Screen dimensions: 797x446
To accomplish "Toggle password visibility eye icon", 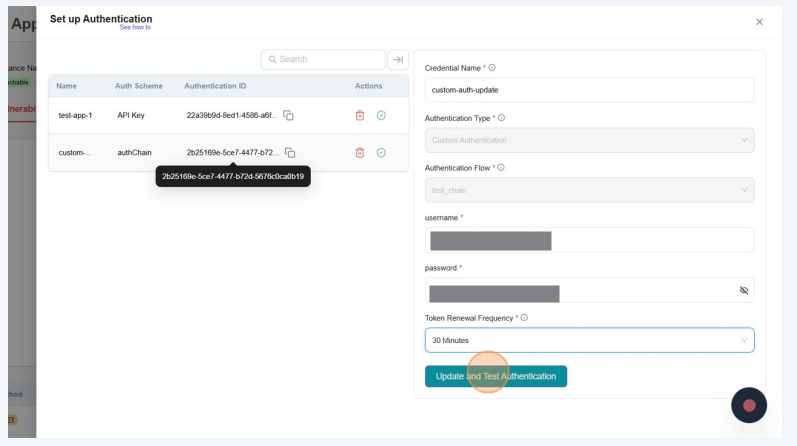I will (x=744, y=290).
